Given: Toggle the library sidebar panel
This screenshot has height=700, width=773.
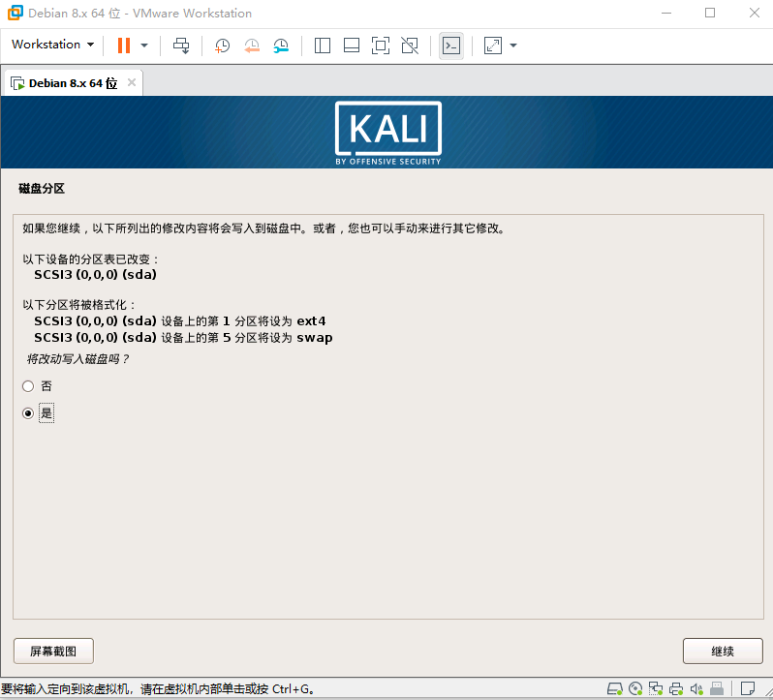Looking at the screenshot, I should pos(323,46).
